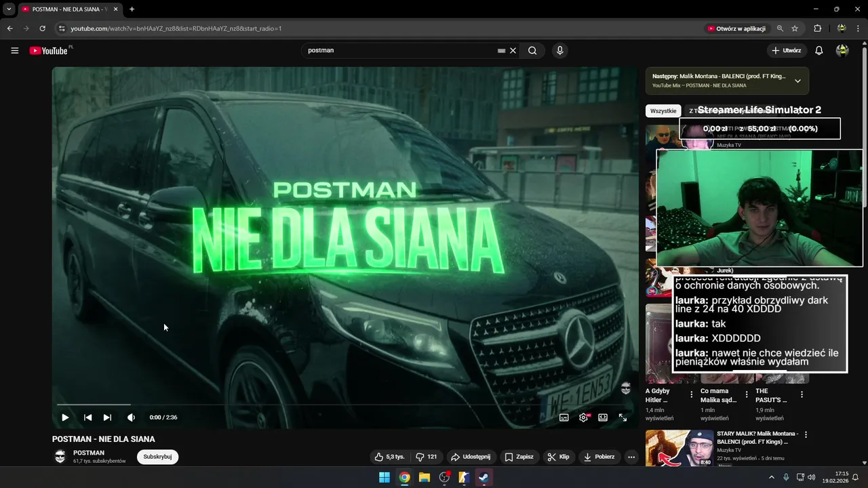
Task: Toggle subtitles on the player
Action: (564, 418)
